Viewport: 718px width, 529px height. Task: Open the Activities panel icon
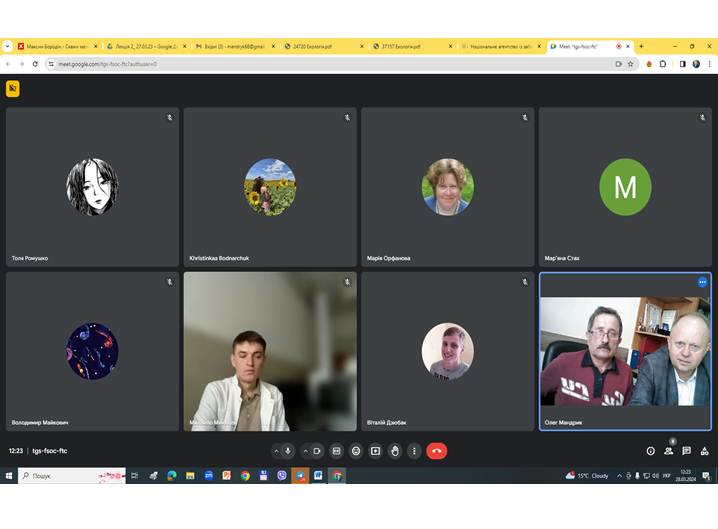click(x=704, y=451)
